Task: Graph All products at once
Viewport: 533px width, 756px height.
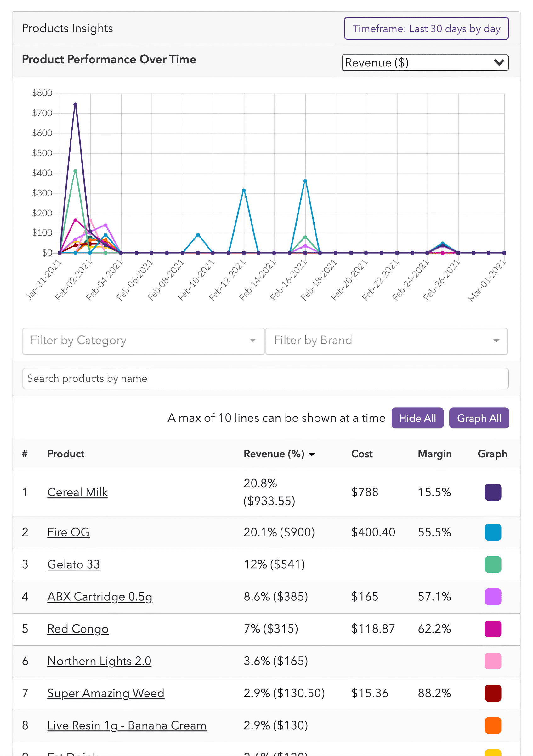Action: pos(479,418)
